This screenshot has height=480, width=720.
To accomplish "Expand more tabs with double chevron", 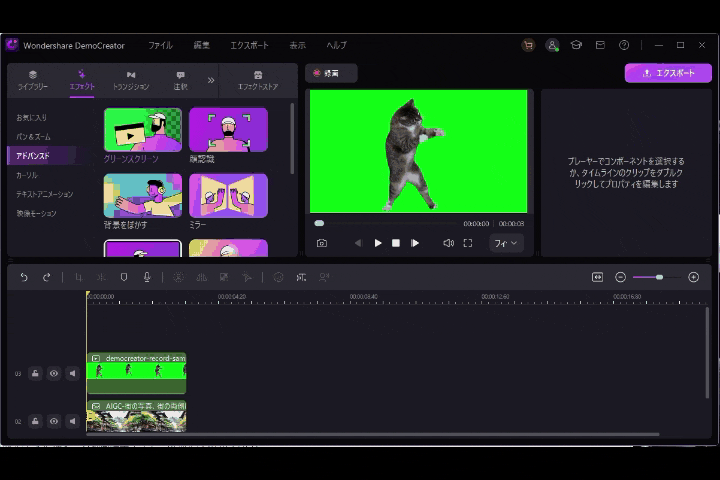I will tap(211, 80).
